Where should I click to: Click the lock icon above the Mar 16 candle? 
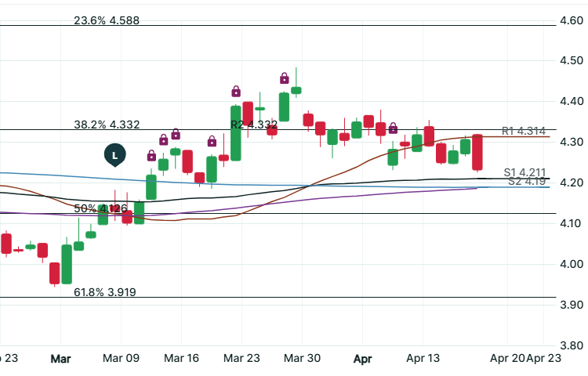point(176,134)
